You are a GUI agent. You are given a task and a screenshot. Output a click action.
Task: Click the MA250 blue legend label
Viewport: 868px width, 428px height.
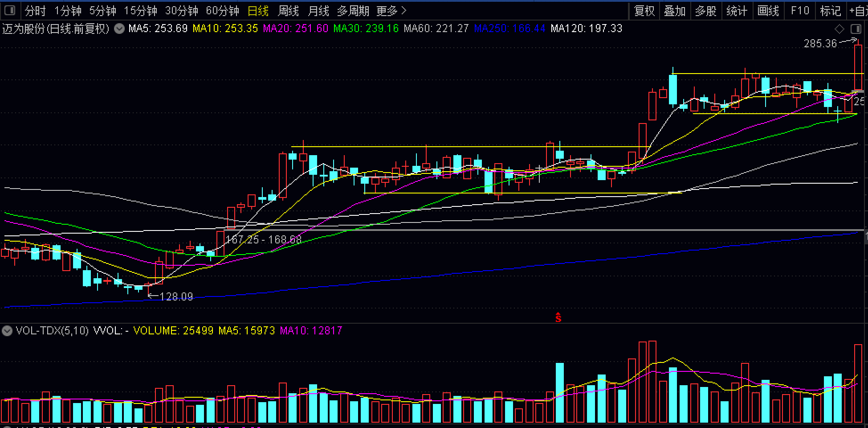click(x=509, y=29)
